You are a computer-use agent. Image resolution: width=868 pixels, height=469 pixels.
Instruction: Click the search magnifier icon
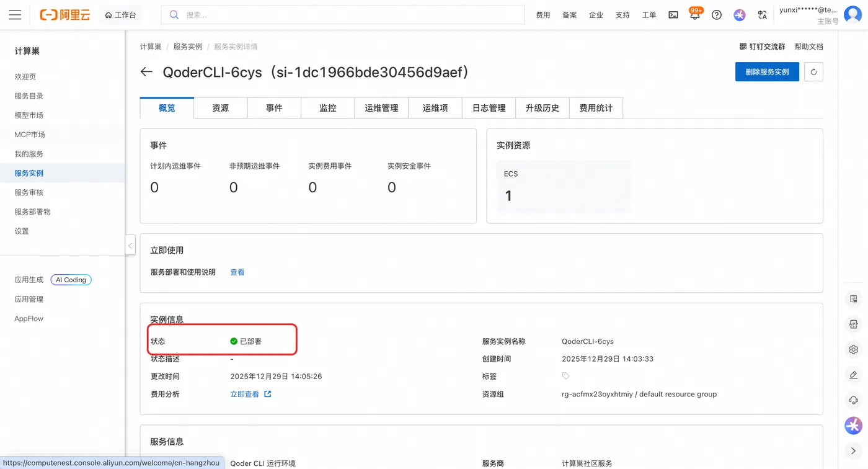click(x=174, y=15)
